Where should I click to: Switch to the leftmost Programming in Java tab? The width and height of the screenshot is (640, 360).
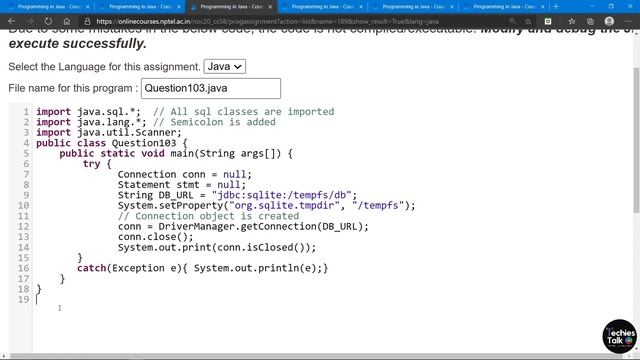(x=49, y=7)
